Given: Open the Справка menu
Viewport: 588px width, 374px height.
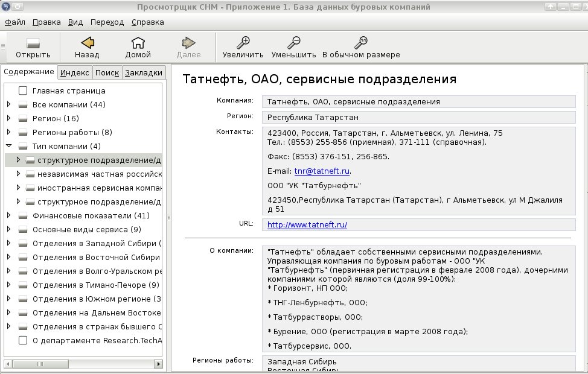Looking at the screenshot, I should [148, 22].
